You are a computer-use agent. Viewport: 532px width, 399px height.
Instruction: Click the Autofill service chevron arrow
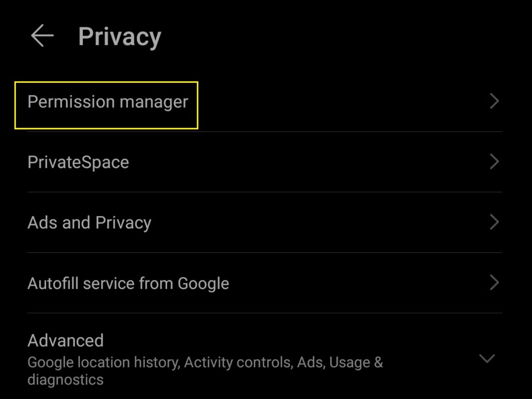(494, 283)
